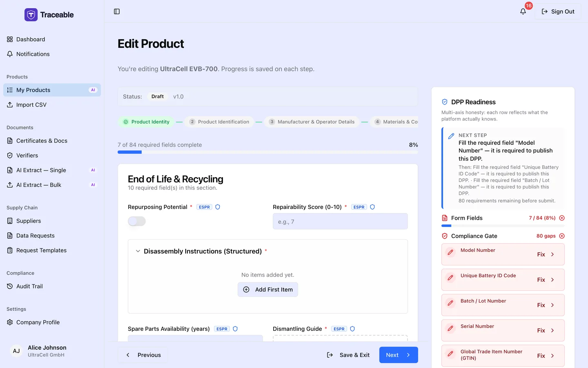
Task: Select the Materials step tab
Action: (394, 122)
